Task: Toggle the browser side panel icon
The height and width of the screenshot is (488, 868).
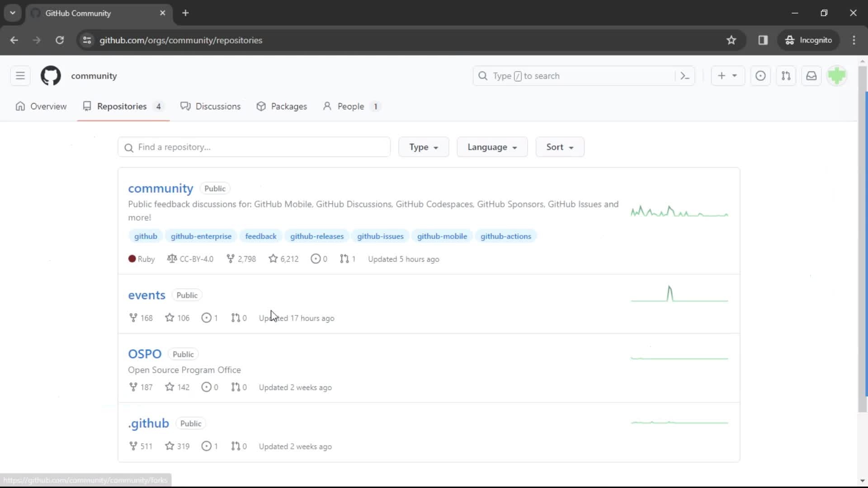Action: [763, 40]
